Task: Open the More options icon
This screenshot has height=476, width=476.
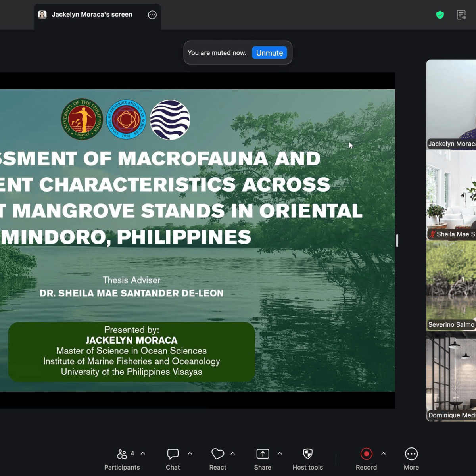Action: (x=411, y=454)
